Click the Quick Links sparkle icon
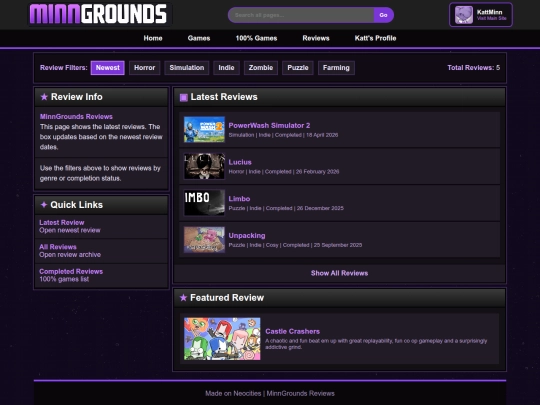This screenshot has height=405, width=540. pos(44,205)
